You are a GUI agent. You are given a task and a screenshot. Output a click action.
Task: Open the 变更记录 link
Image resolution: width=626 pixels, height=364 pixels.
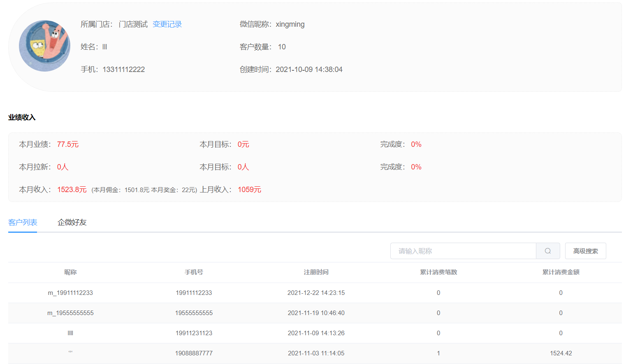[167, 24]
